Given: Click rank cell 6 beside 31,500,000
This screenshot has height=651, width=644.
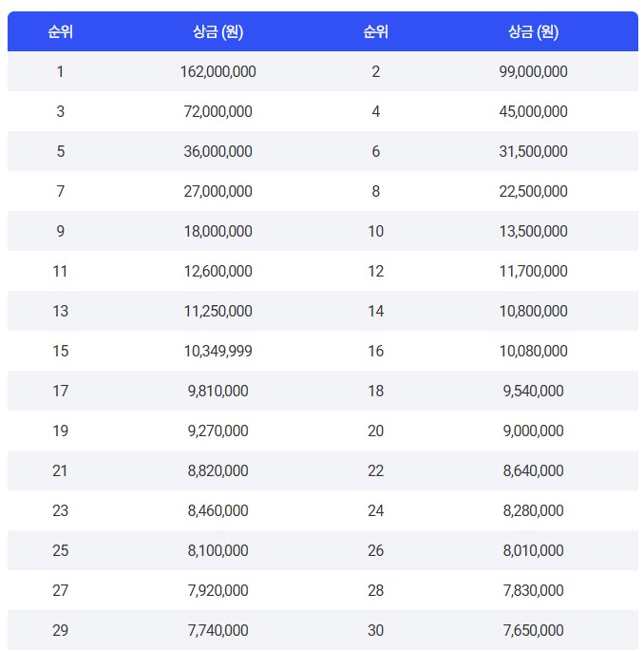Looking at the screenshot, I should coord(375,151).
